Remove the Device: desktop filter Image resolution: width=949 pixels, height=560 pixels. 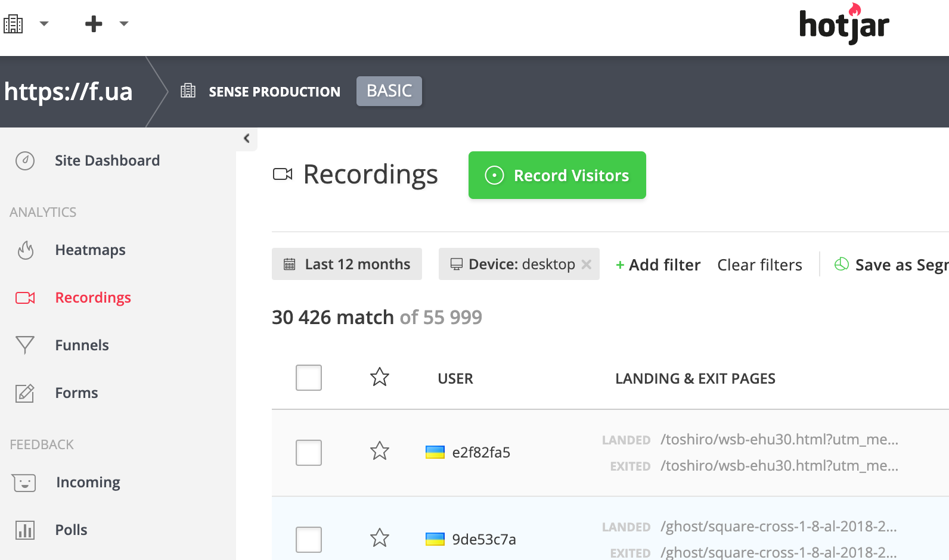point(587,265)
